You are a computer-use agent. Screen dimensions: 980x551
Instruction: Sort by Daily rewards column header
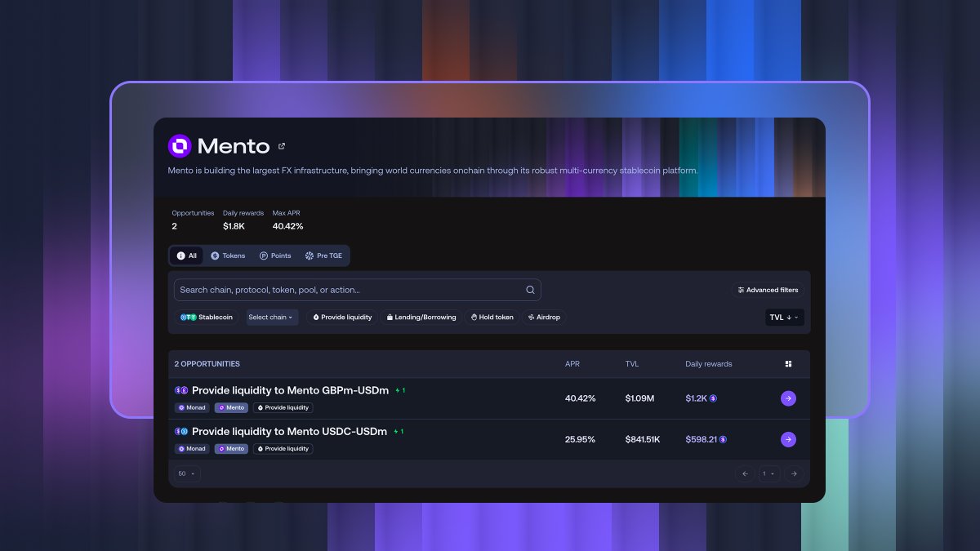pos(709,364)
